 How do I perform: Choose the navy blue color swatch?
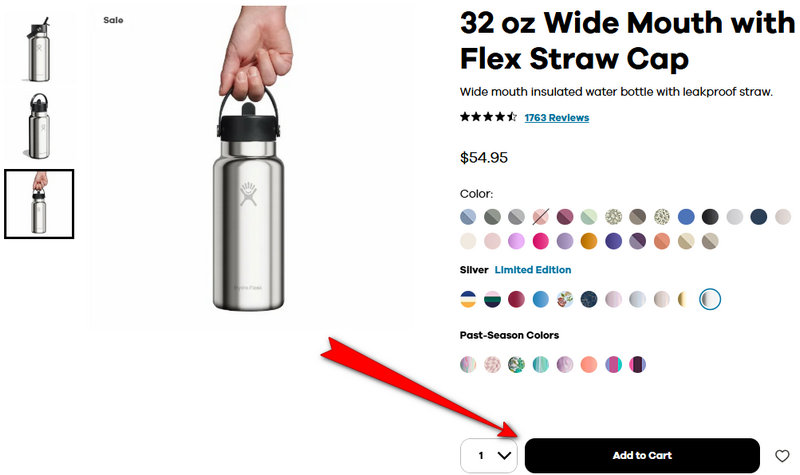click(758, 216)
